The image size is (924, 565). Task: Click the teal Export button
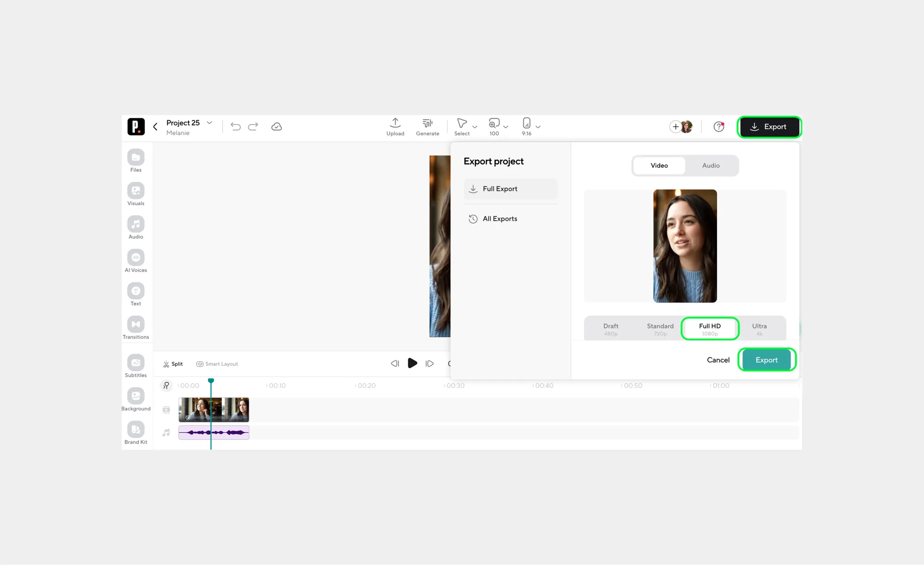tap(766, 360)
